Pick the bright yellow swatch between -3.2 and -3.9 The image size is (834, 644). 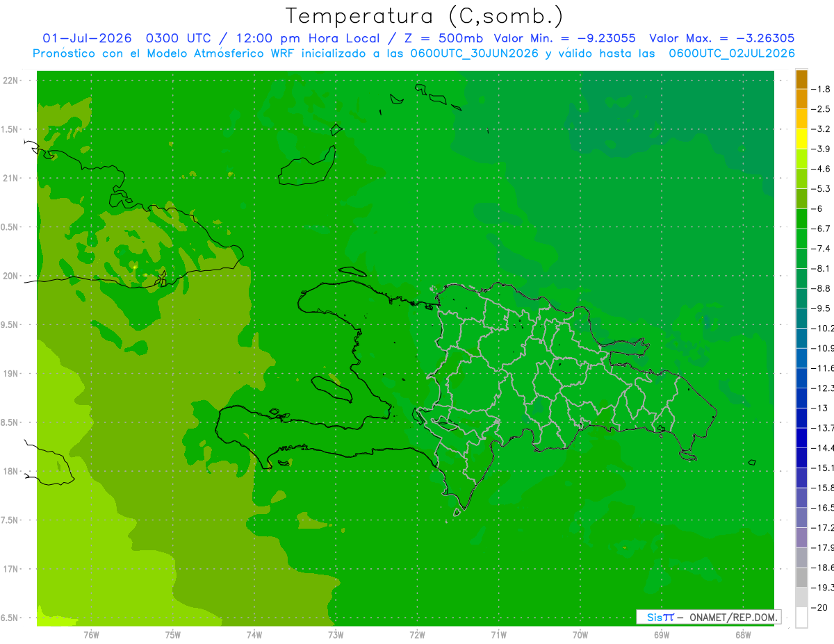(x=801, y=139)
